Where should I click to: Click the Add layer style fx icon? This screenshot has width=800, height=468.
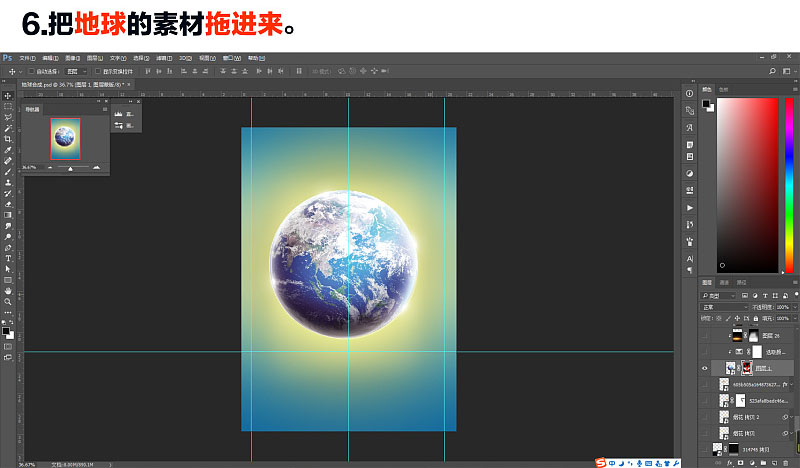click(729, 463)
